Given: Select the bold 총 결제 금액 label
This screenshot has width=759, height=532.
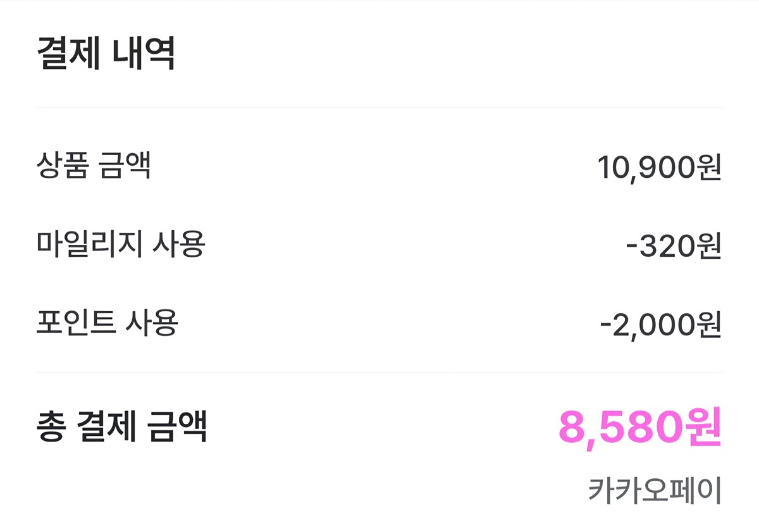Looking at the screenshot, I should coord(121,427).
